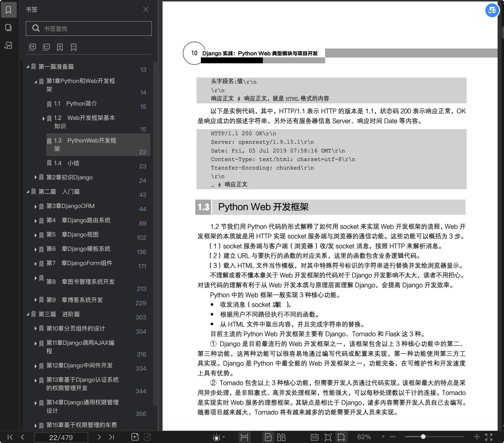Click the zoom slider handle

click(x=423, y=437)
